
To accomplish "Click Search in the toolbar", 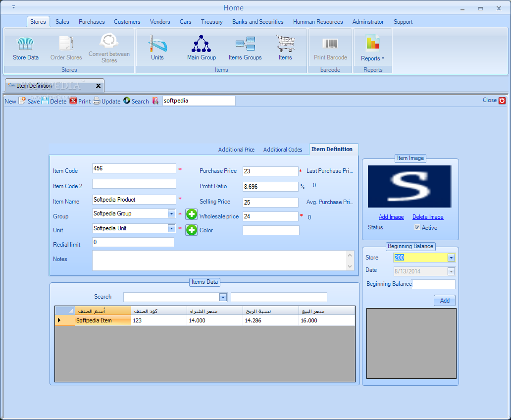I will click(145, 101).
